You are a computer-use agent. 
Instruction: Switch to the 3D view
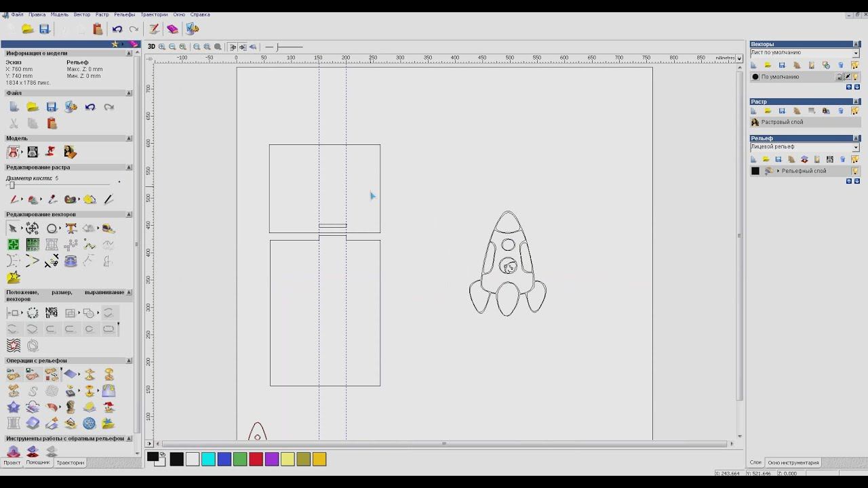click(x=151, y=47)
